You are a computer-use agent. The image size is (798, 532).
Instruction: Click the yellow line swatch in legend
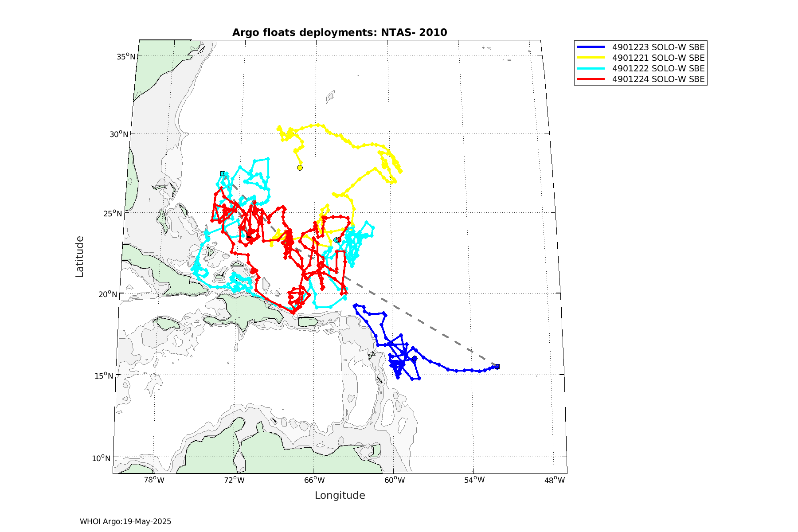pyautogui.click(x=591, y=58)
